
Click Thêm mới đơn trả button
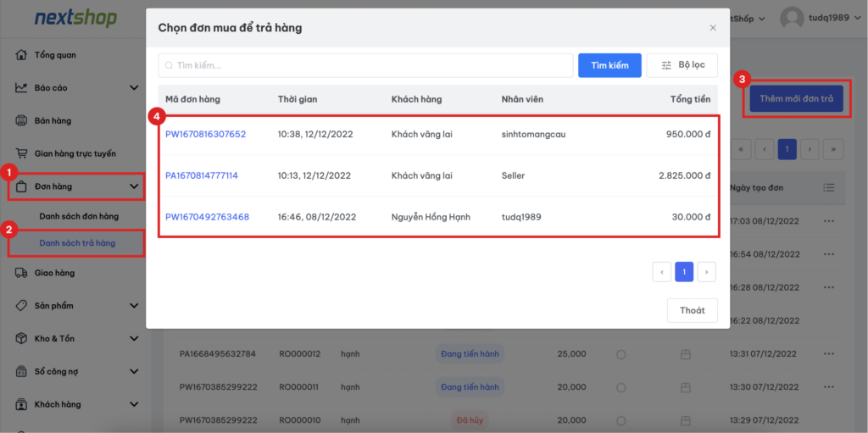point(796,99)
